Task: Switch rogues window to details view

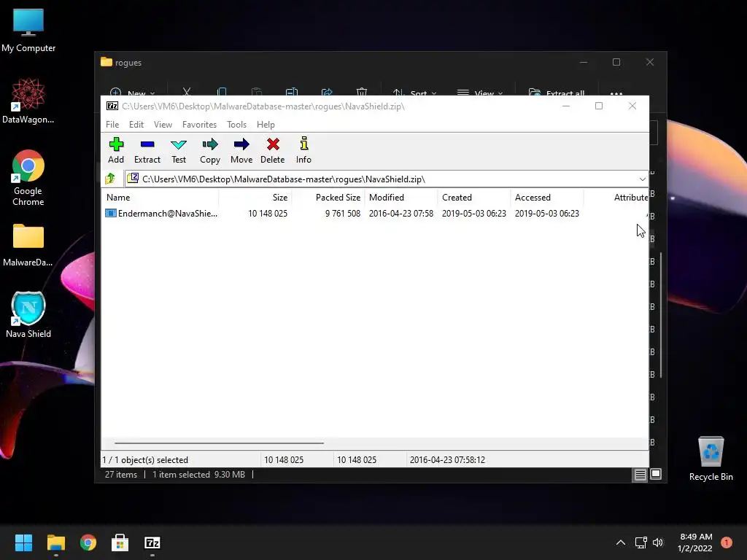Action: pyautogui.click(x=640, y=474)
